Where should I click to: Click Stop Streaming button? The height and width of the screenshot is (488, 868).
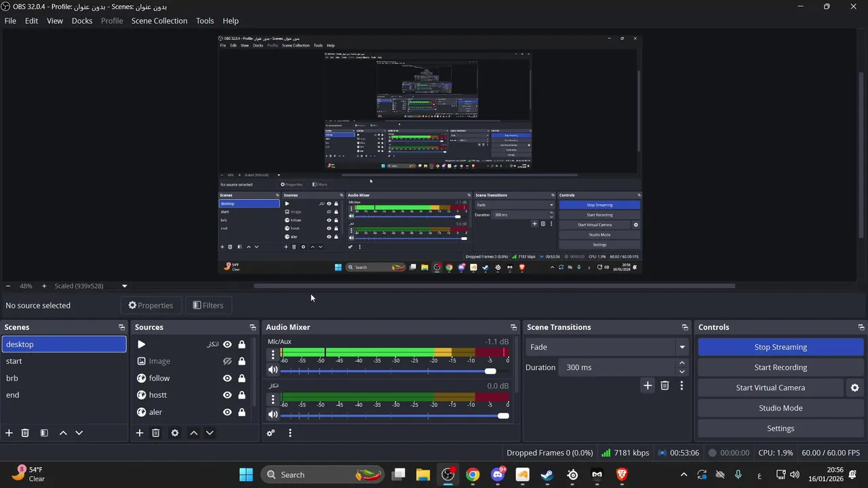coord(781,347)
